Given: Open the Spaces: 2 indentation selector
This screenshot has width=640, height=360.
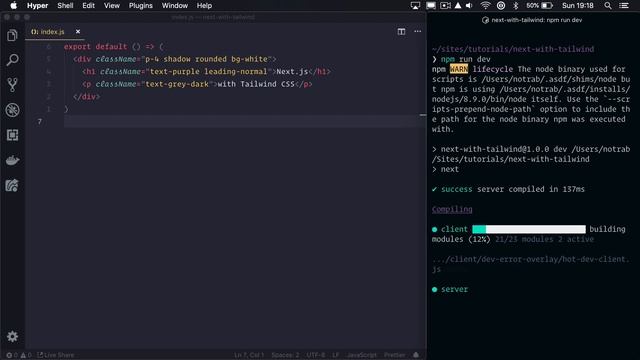Looking at the screenshot, I should (x=285, y=355).
